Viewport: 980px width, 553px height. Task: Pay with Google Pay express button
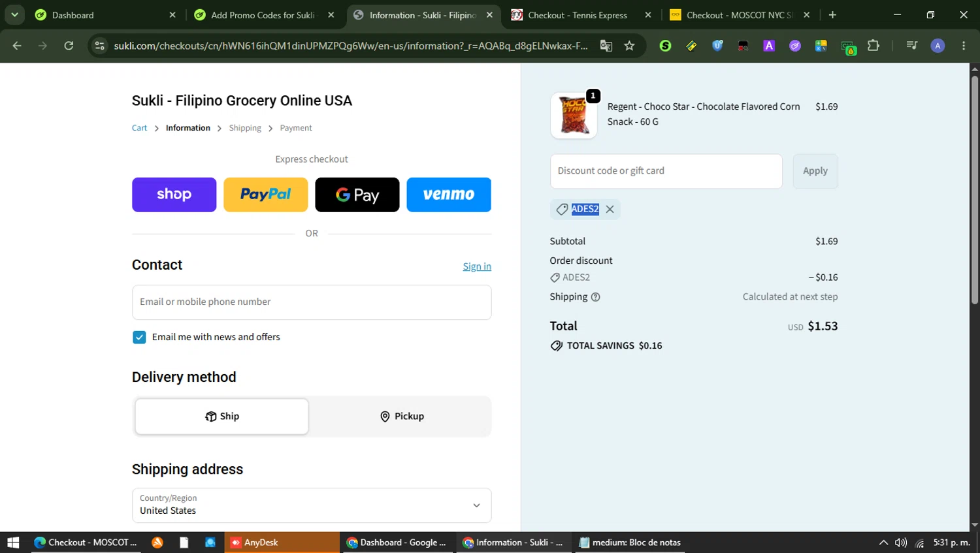coord(357,195)
